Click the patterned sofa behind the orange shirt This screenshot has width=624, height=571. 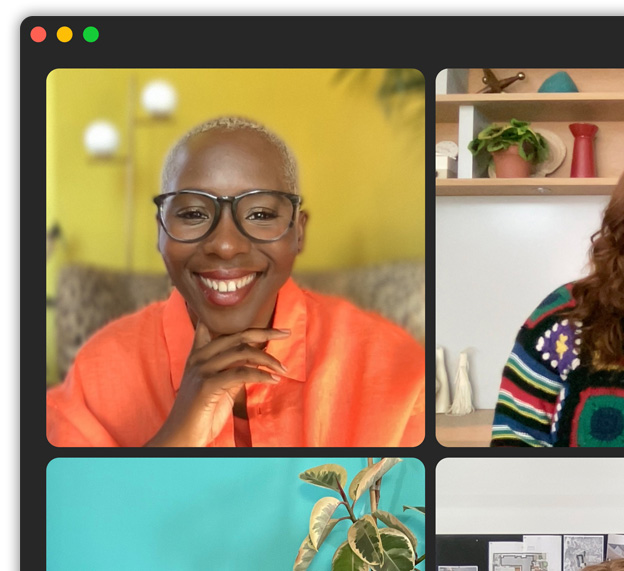click(x=100, y=300)
